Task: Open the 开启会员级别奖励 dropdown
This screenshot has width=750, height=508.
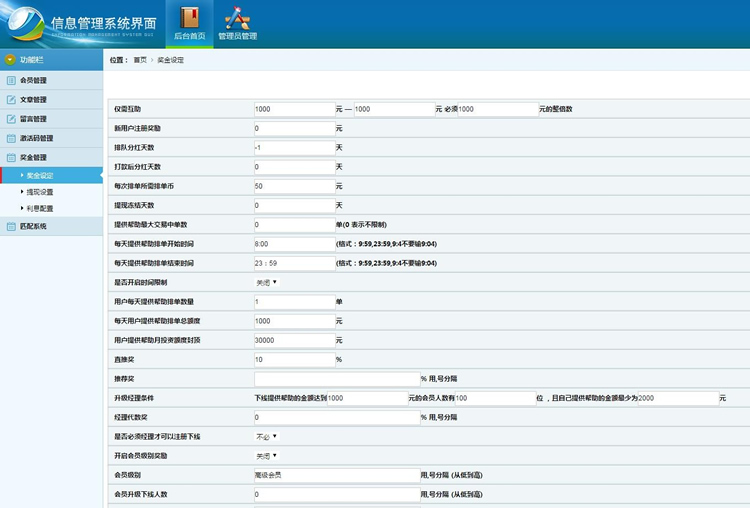Action: [x=266, y=455]
